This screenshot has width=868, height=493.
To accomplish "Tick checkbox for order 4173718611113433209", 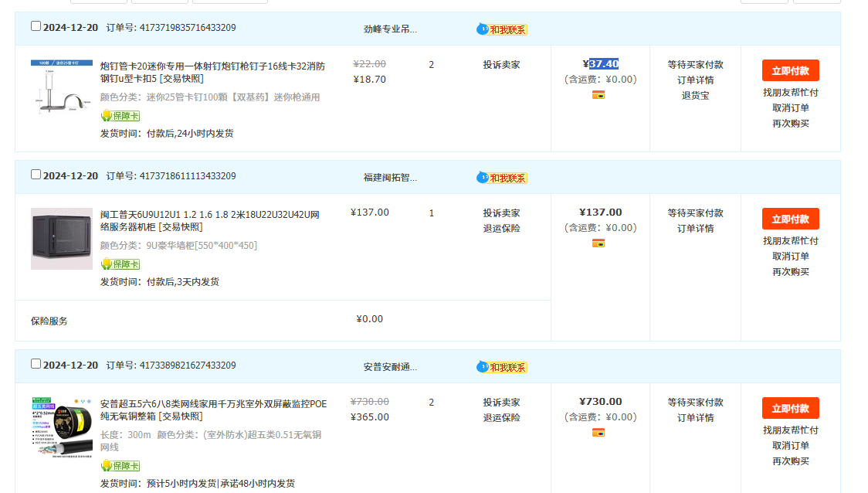I will pos(36,175).
